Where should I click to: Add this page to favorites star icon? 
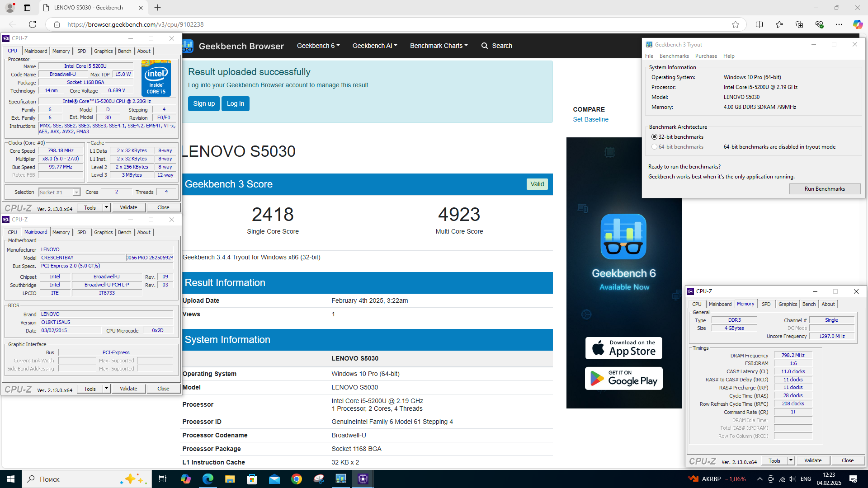click(736, 24)
